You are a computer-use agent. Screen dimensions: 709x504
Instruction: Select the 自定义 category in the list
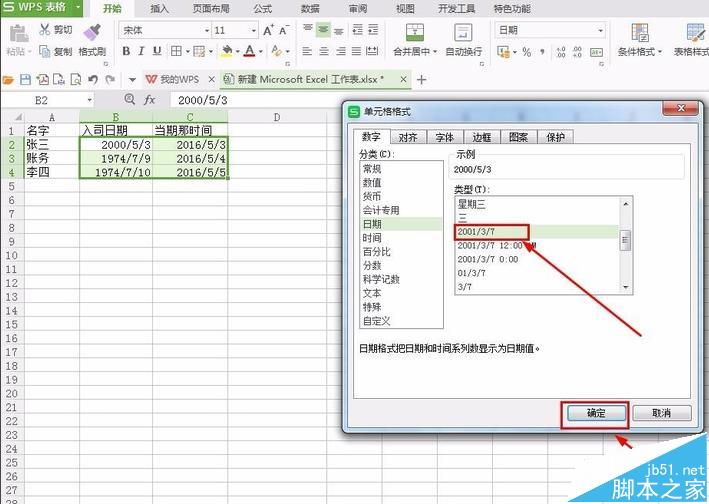401,321
